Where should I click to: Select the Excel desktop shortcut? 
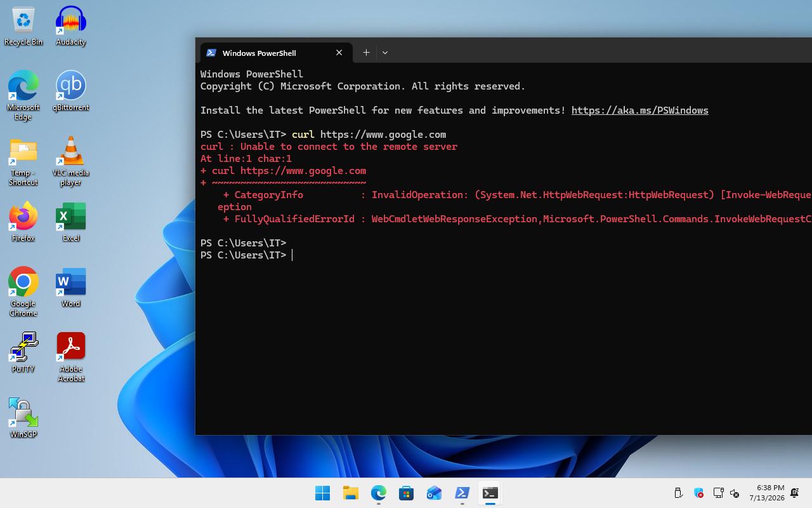click(71, 222)
